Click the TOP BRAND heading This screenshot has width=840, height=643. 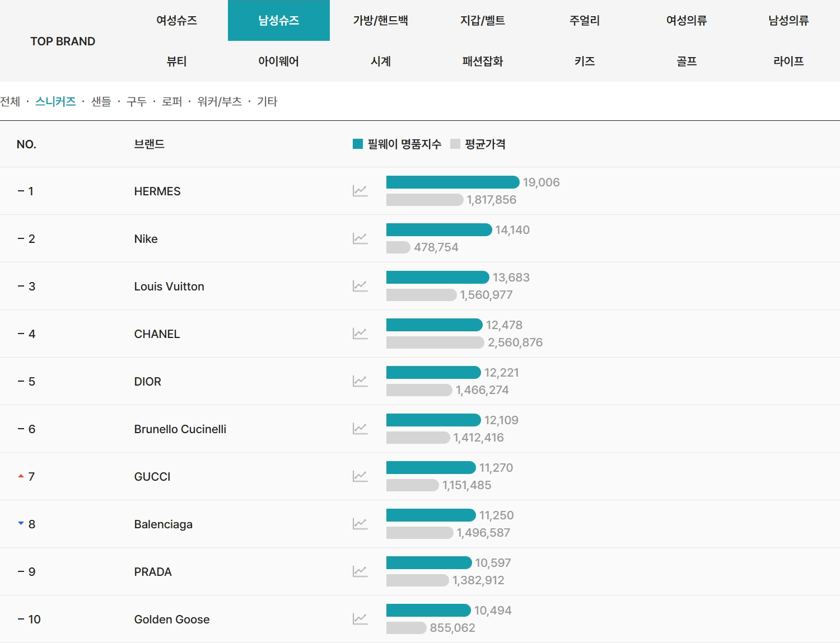63,41
